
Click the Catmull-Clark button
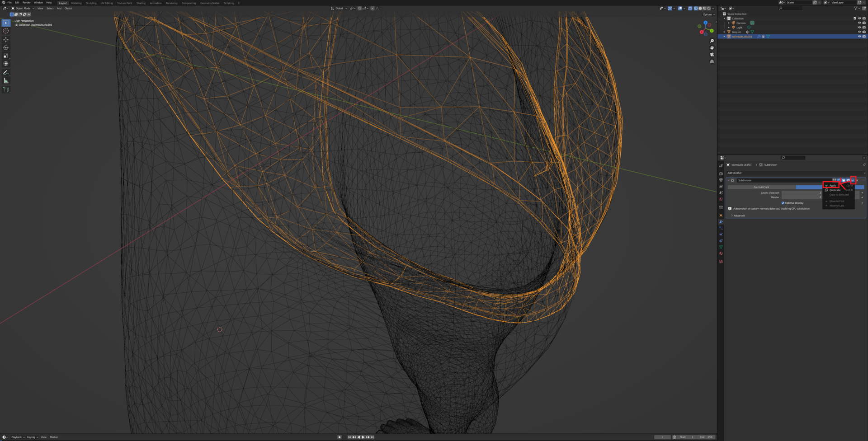click(x=761, y=187)
